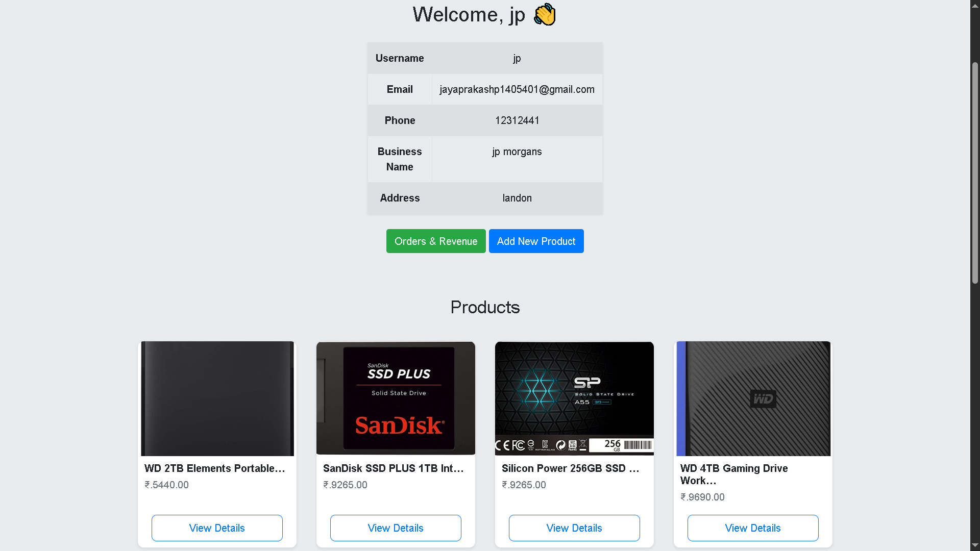The height and width of the screenshot is (551, 980).
Task: Click the Add New Product button
Action: pos(536,241)
